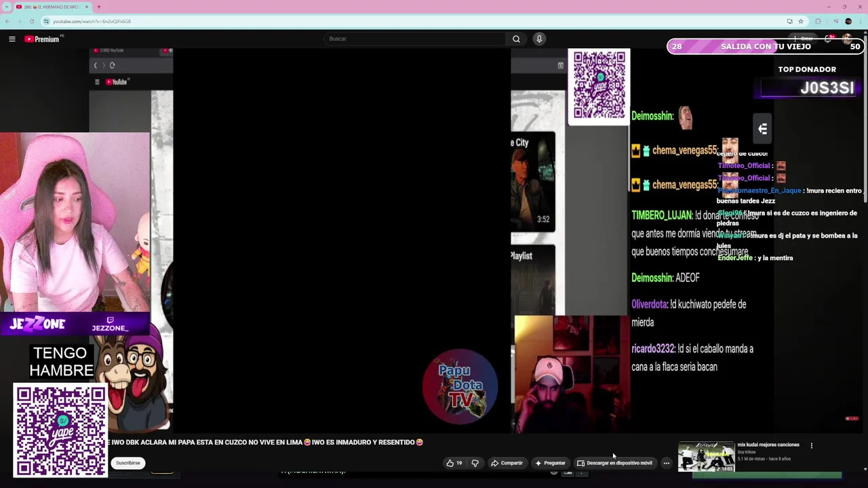Collapse the live chat arrow icon

[762, 129]
